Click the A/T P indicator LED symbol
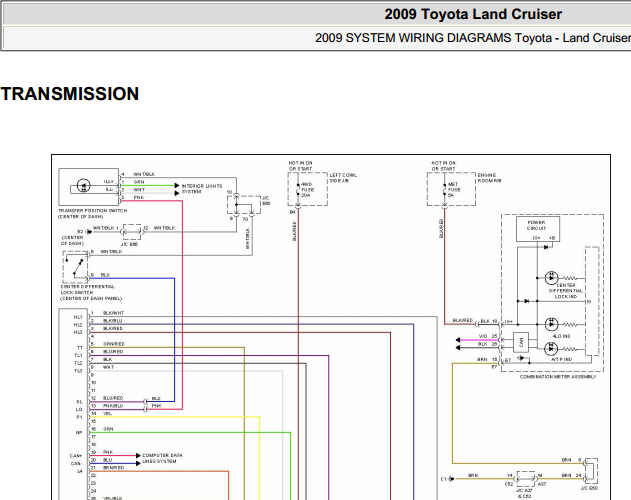The width and height of the screenshot is (631, 500). pyautogui.click(x=551, y=349)
